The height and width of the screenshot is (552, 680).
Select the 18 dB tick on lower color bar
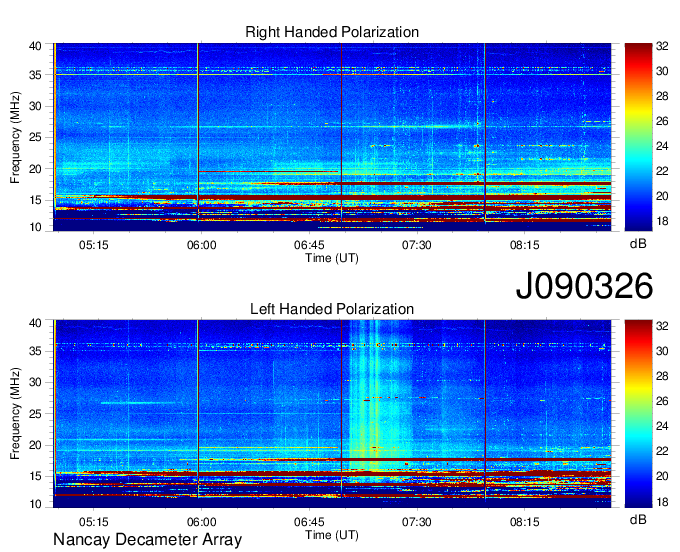(x=662, y=502)
